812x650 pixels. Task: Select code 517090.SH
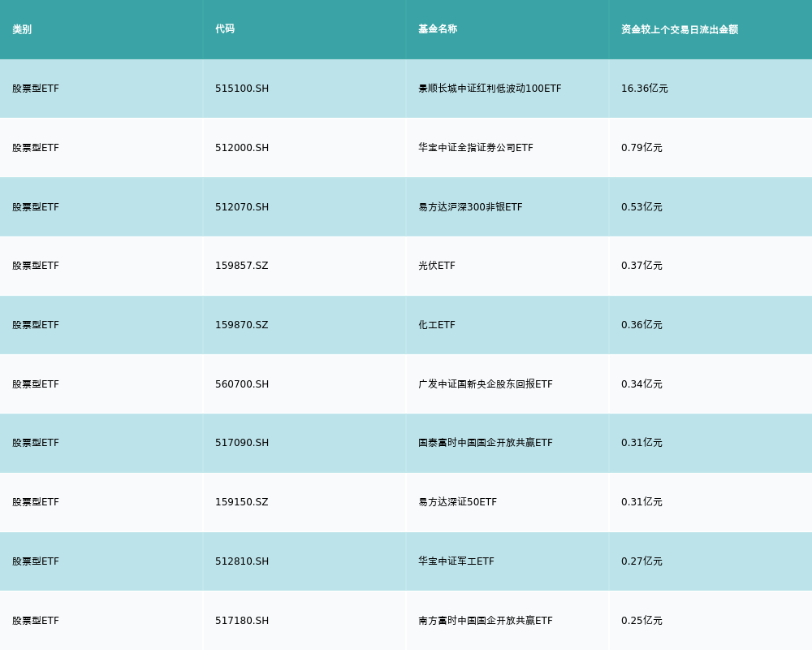click(x=242, y=443)
